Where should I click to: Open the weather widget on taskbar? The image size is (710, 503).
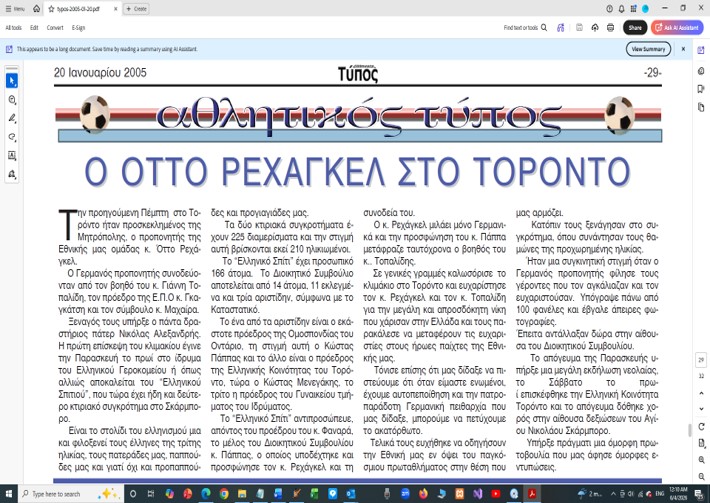tap(589, 493)
